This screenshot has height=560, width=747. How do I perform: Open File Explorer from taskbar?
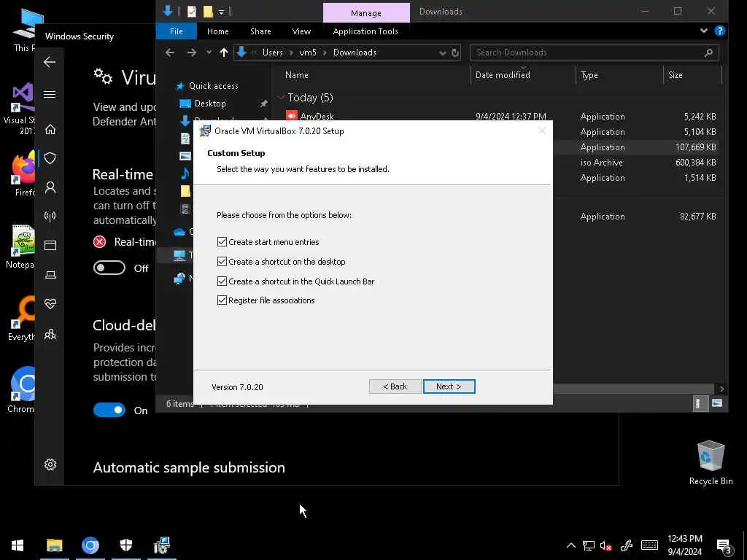54,545
